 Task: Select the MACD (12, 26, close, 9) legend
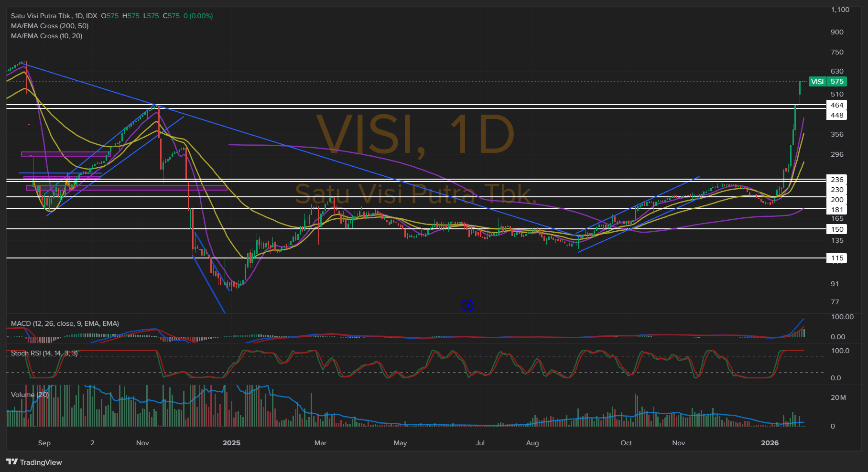coord(65,323)
